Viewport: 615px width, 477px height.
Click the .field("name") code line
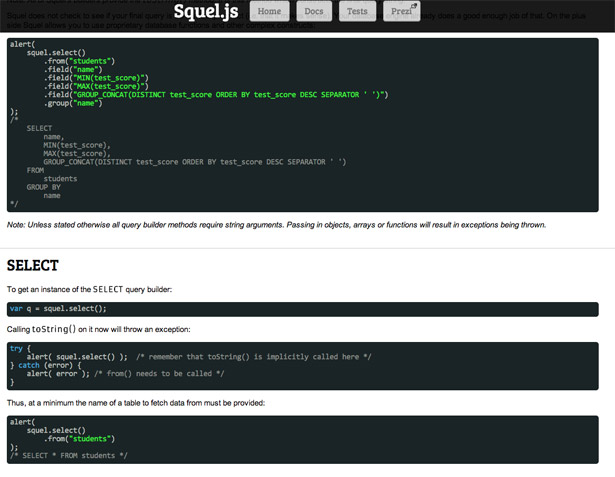(73, 69)
